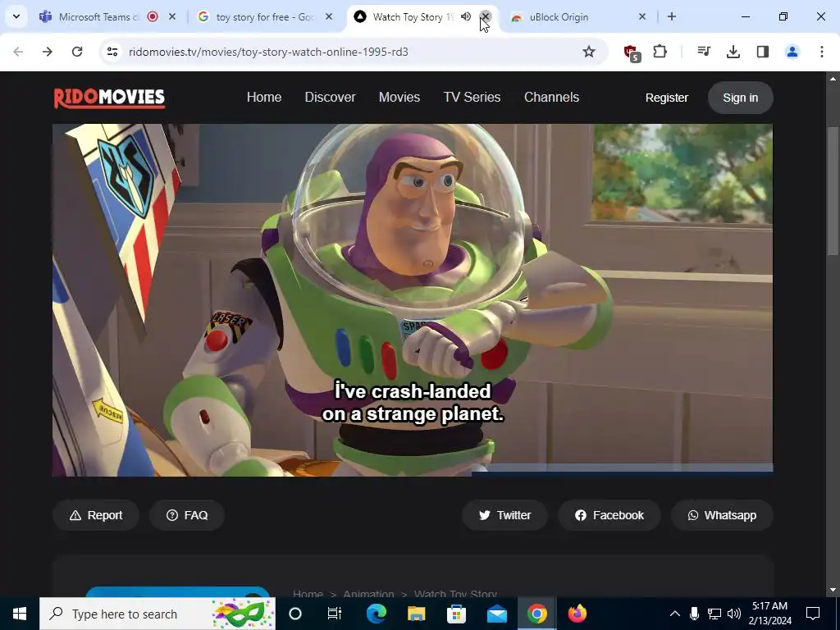Screen dimensions: 840x630
Task: Open the volume tray icon
Action: point(734,614)
